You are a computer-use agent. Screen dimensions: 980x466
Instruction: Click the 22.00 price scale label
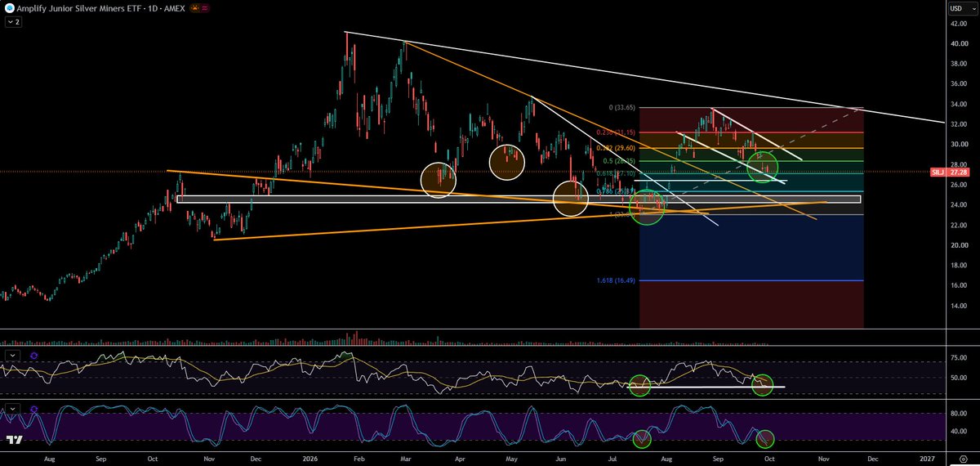click(957, 225)
